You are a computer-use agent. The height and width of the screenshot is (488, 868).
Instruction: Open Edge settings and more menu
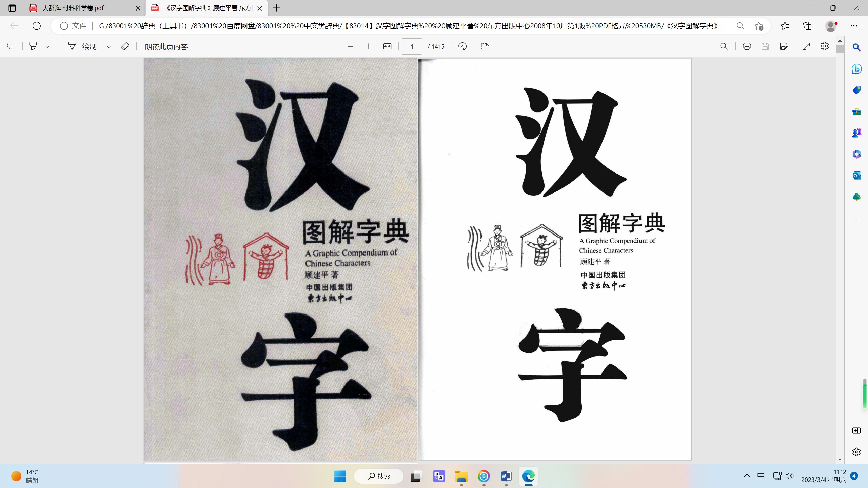pos(854,26)
